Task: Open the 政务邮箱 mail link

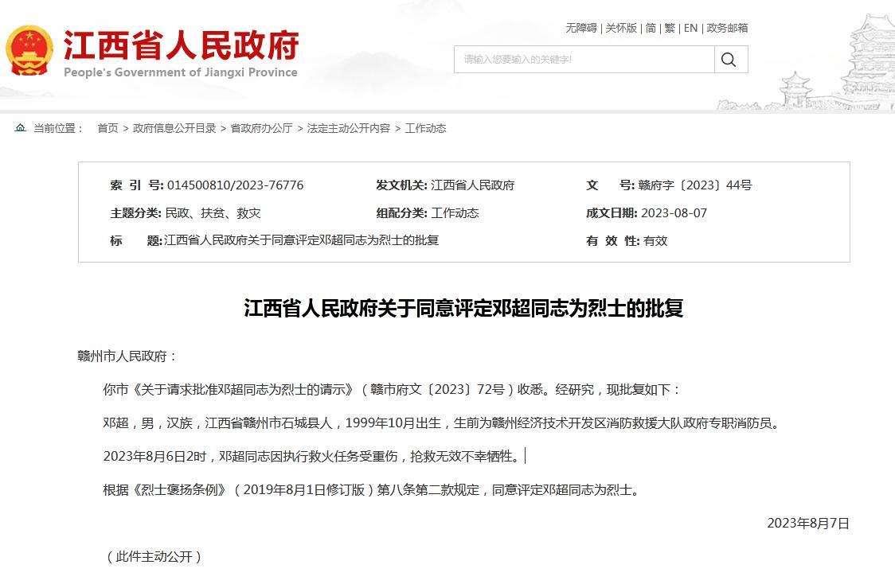Action: click(x=727, y=28)
